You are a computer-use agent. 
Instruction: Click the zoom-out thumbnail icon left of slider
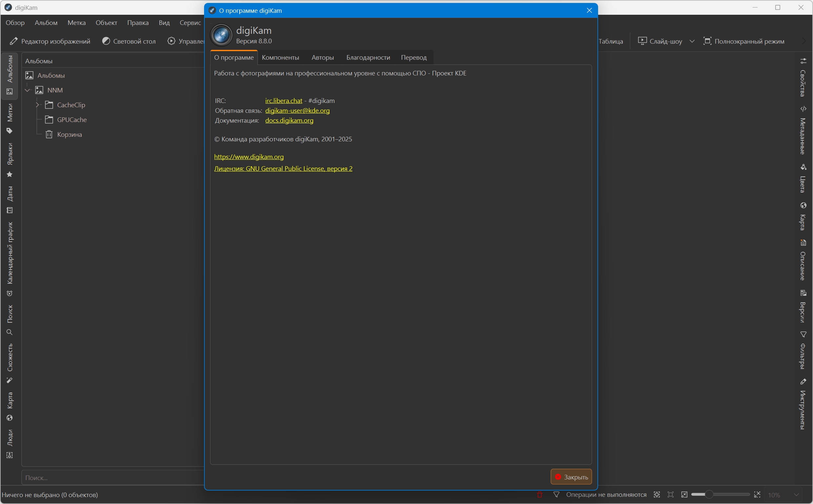point(684,495)
